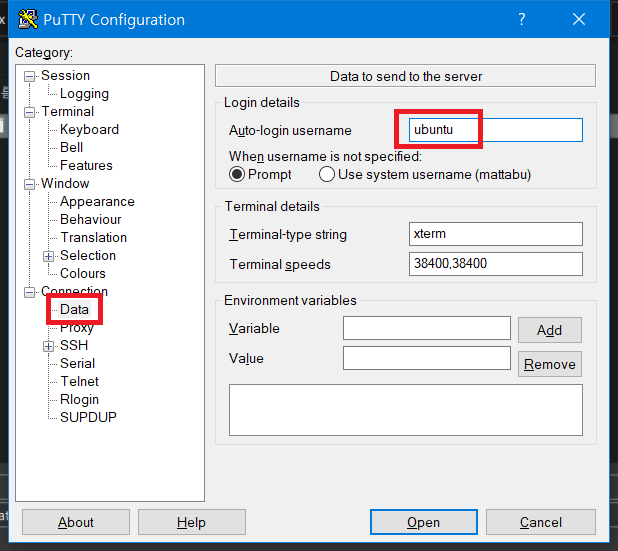Open the Behaviour category
618x551 pixels.
click(x=91, y=219)
